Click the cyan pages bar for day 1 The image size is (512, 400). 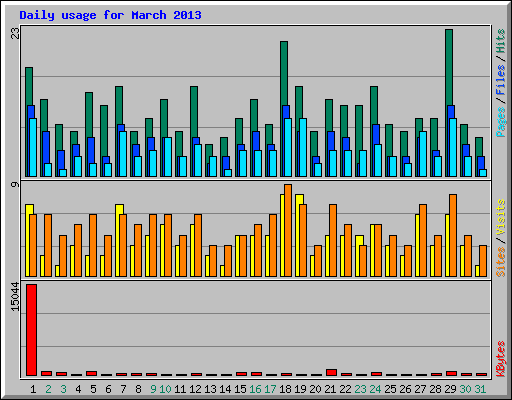[33, 147]
